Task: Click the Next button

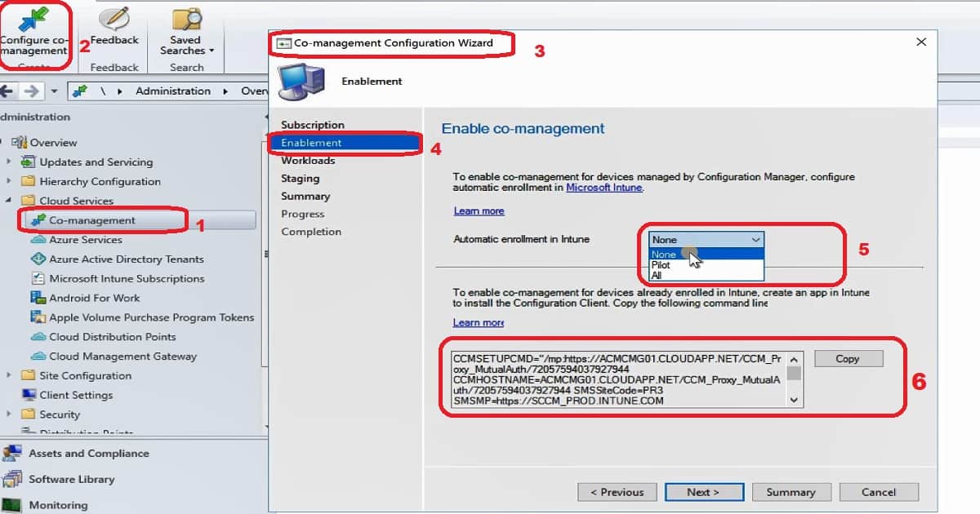Action: click(x=703, y=492)
